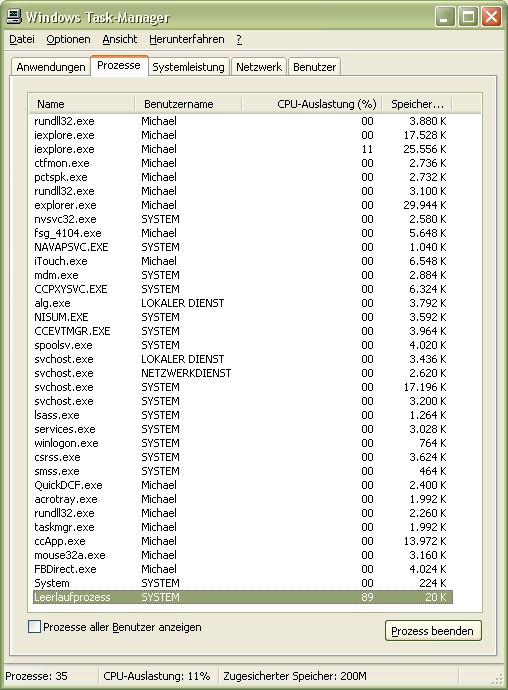Image resolution: width=508 pixels, height=690 pixels.
Task: Open the Datei menu
Action: (22, 39)
